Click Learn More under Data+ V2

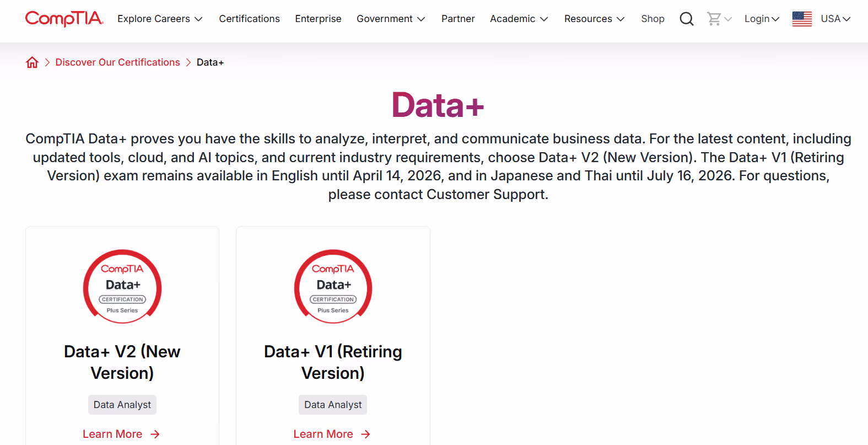(112, 434)
